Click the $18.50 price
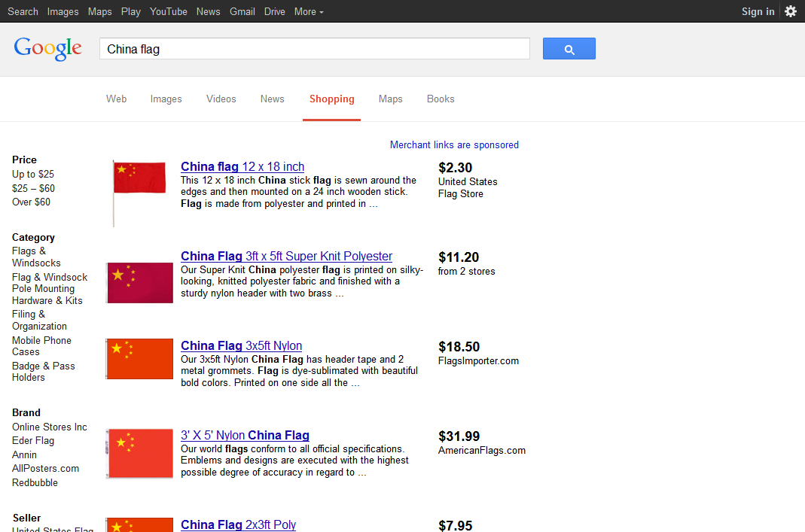This screenshot has height=532, width=805. [459, 347]
